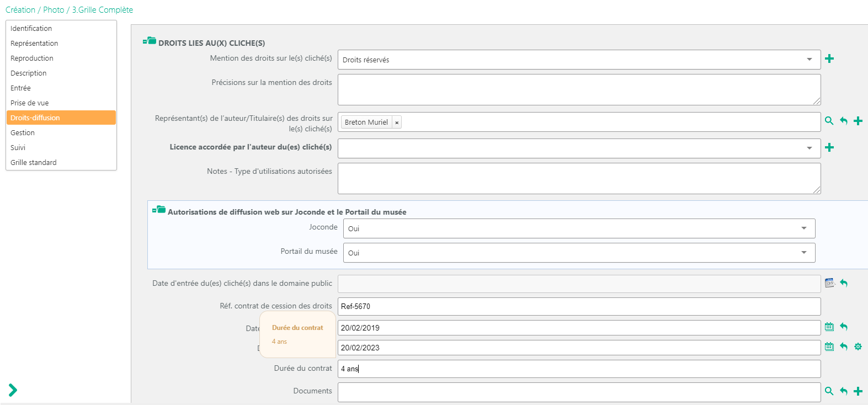
Task: Click the search icon next to the Documents field
Action: click(x=829, y=391)
